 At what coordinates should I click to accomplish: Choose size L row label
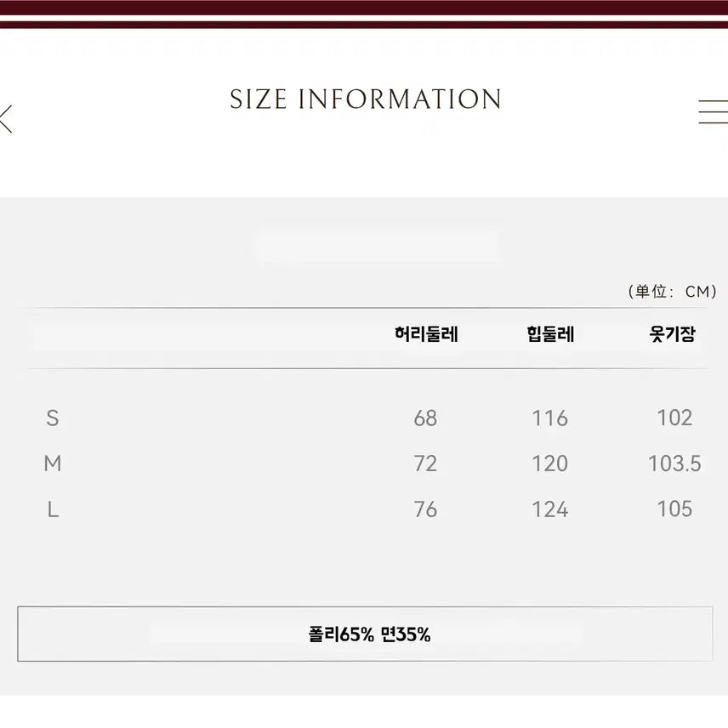53,509
